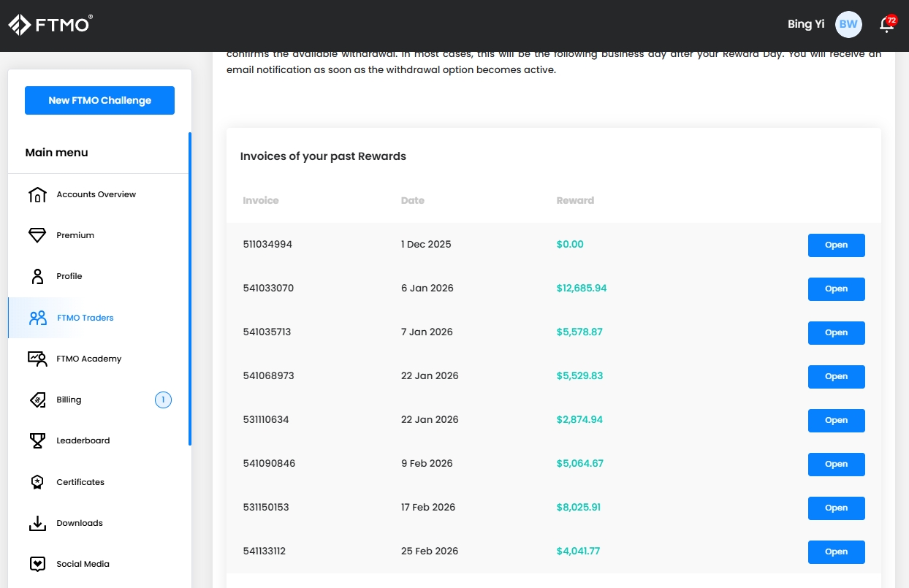This screenshot has width=909, height=588.
Task: Select FTMO Traders in main menu
Action: 85,318
